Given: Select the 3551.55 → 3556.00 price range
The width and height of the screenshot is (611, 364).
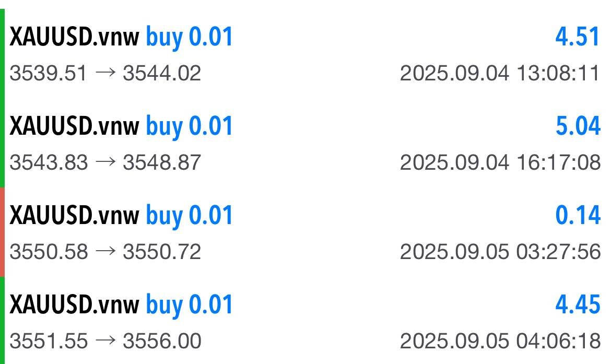Looking at the screenshot, I should click(105, 341).
